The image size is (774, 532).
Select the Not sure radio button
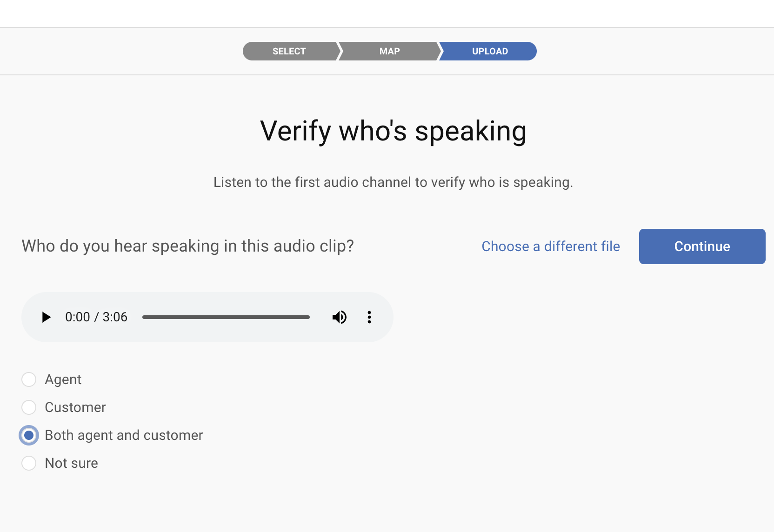coord(29,463)
